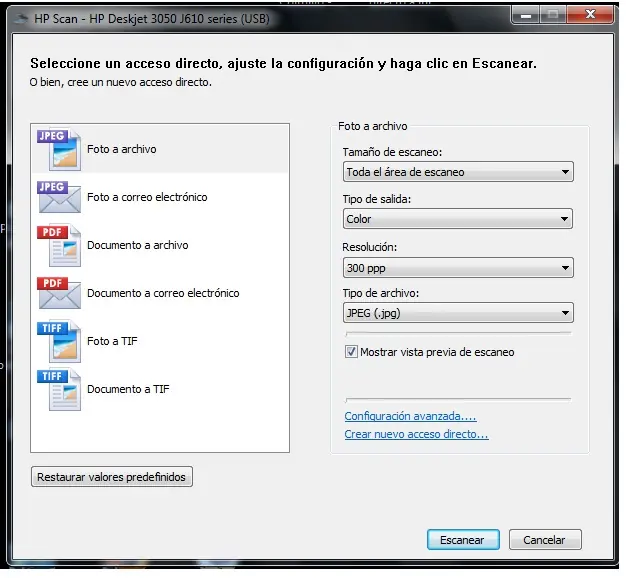Expand the 'Tipo de archivo' JPEG dropdown

458,313
